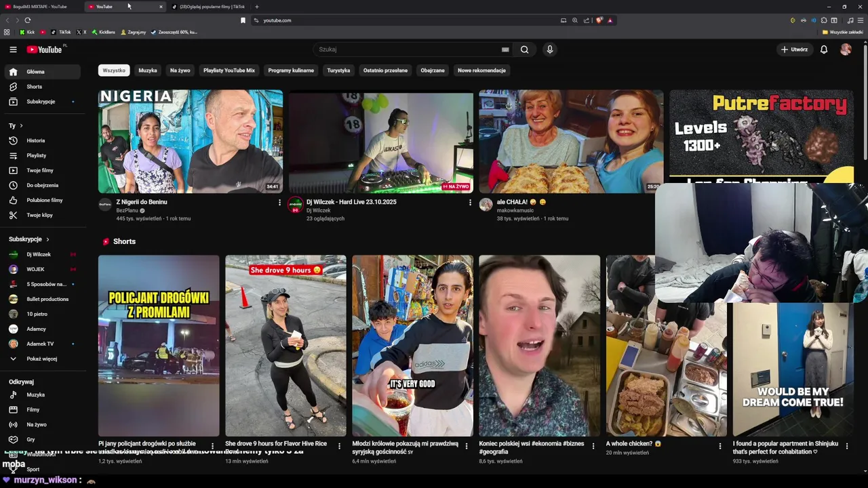Viewport: 868px width, 488px height.
Task: Open Dj Wilczek subscription channel
Action: point(42,255)
